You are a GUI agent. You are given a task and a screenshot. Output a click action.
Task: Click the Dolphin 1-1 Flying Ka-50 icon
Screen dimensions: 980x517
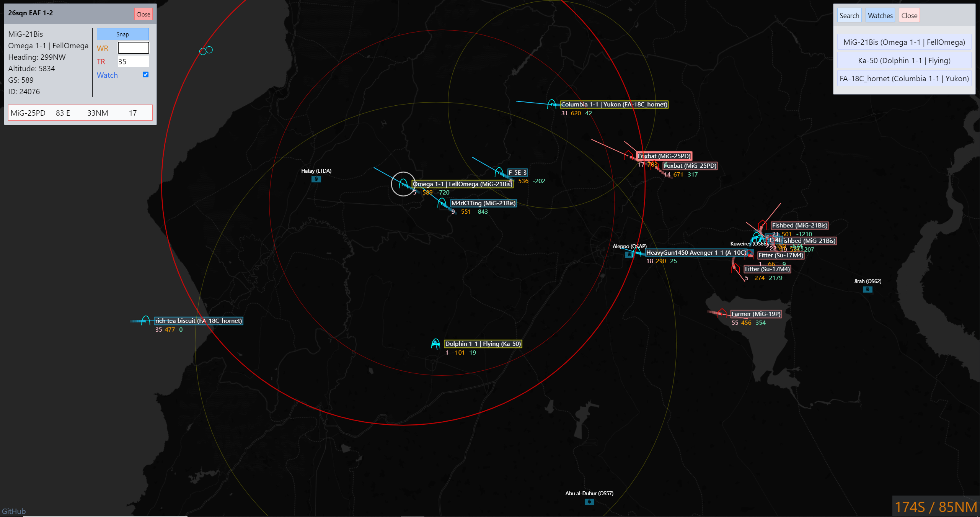(x=436, y=343)
